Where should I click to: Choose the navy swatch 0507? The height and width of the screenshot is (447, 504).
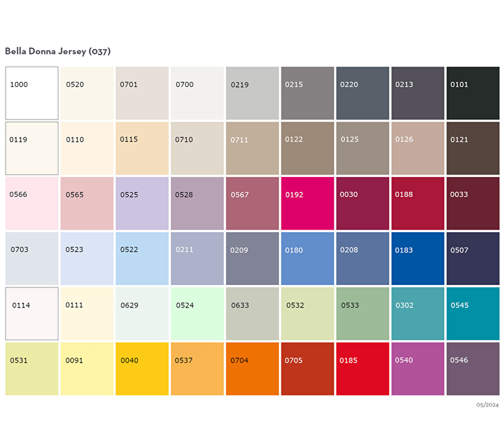coord(472,259)
